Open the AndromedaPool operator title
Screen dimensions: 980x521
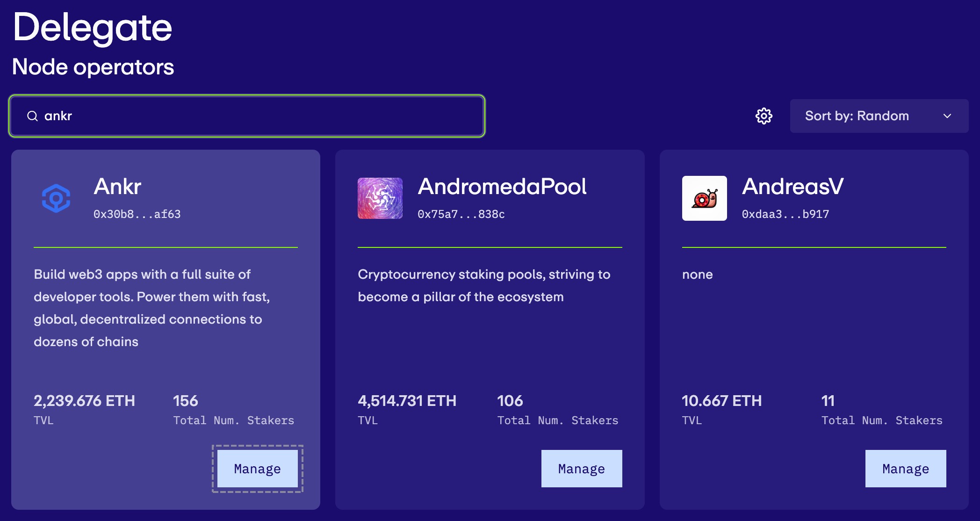point(502,187)
